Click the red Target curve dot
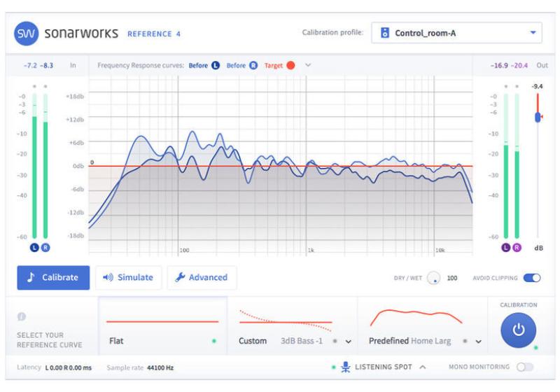The height and width of the screenshot is (392, 560). coord(290,65)
